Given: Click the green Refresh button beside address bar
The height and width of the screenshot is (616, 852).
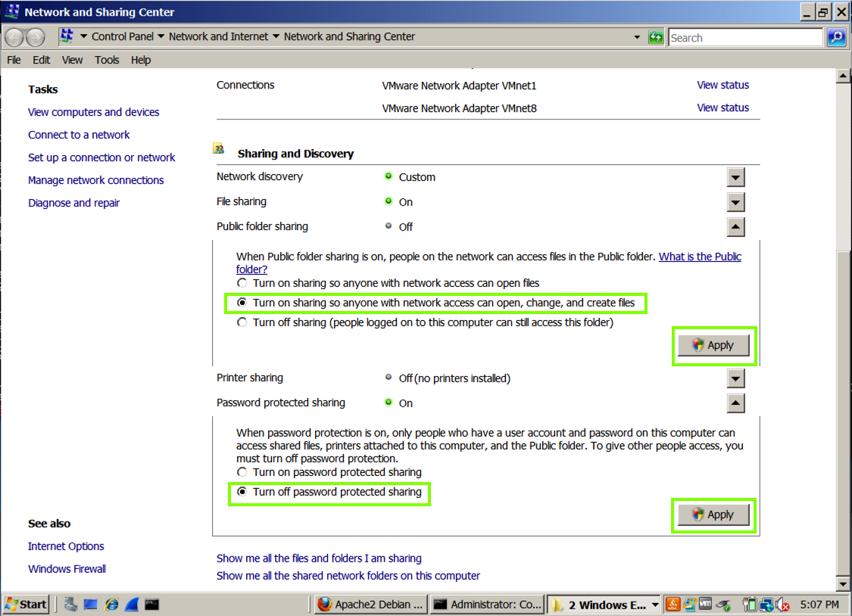Looking at the screenshot, I should pyautogui.click(x=656, y=37).
